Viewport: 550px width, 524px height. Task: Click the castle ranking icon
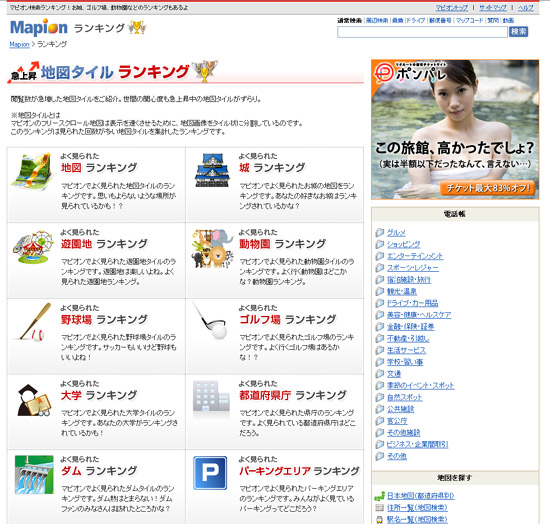[212, 170]
